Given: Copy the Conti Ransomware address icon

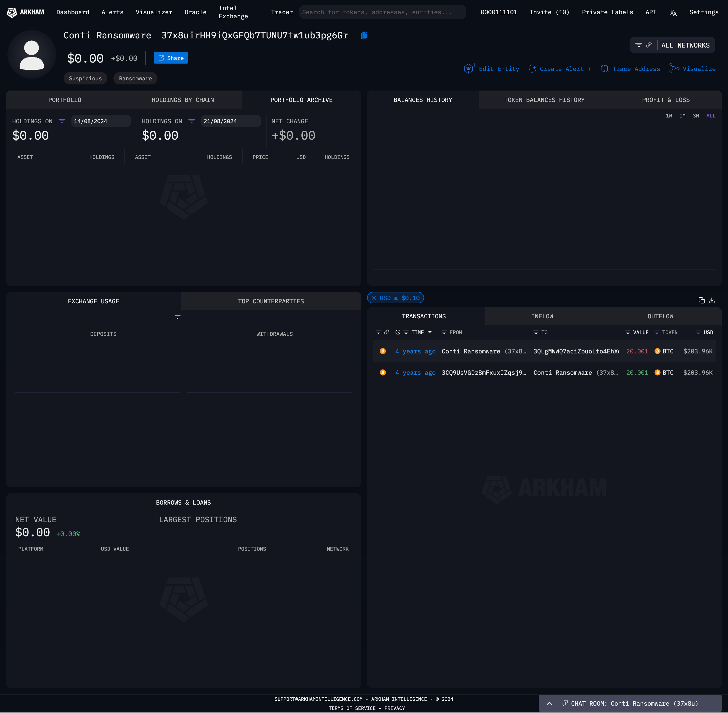Looking at the screenshot, I should point(364,36).
